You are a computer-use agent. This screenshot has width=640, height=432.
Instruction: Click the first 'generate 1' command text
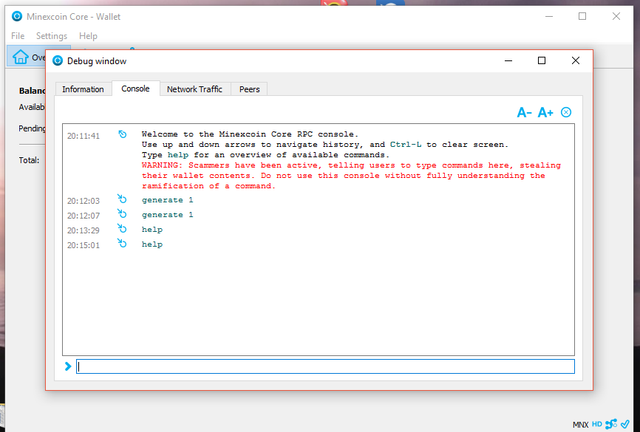tap(167, 200)
